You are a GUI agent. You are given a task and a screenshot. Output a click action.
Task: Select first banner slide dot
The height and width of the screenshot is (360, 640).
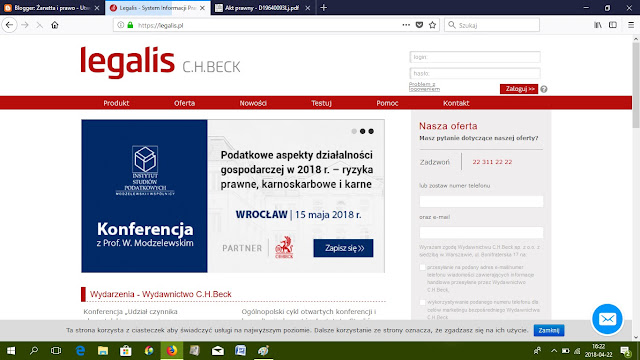tap(354, 131)
